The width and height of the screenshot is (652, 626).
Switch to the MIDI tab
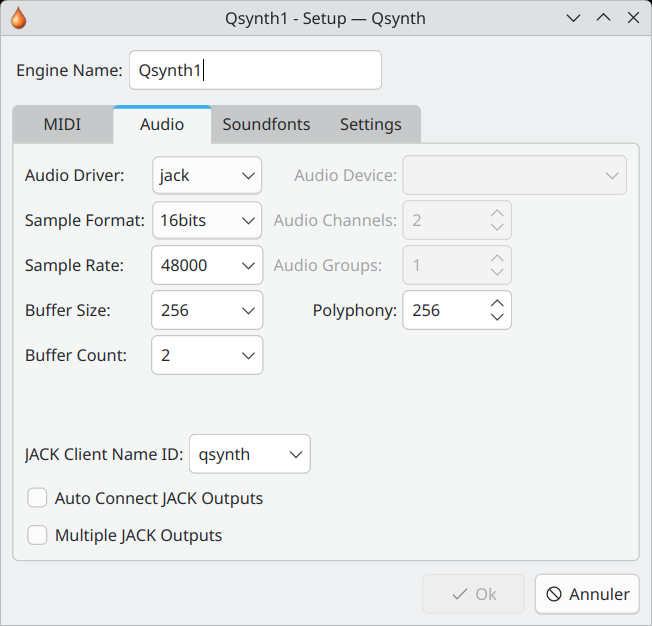click(x=62, y=124)
